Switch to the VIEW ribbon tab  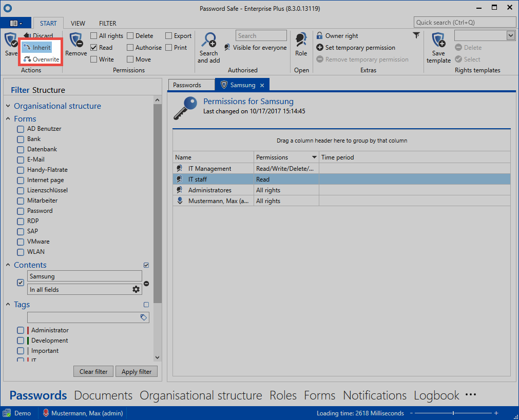click(78, 24)
